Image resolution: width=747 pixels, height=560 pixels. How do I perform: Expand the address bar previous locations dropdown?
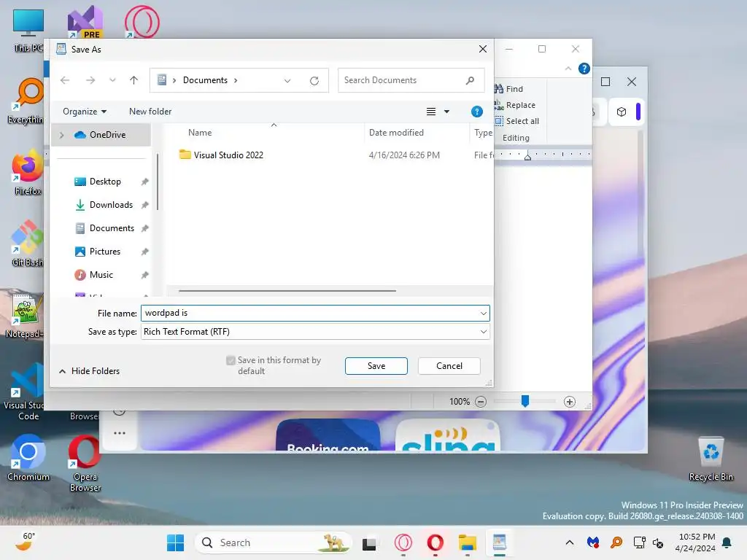287,80
